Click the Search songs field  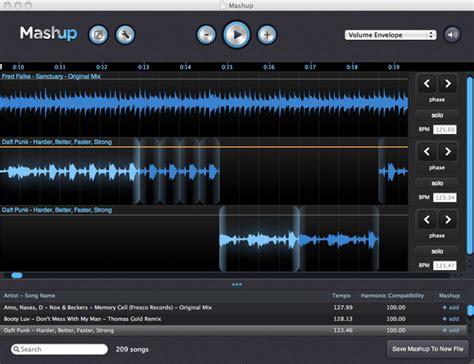point(59,349)
